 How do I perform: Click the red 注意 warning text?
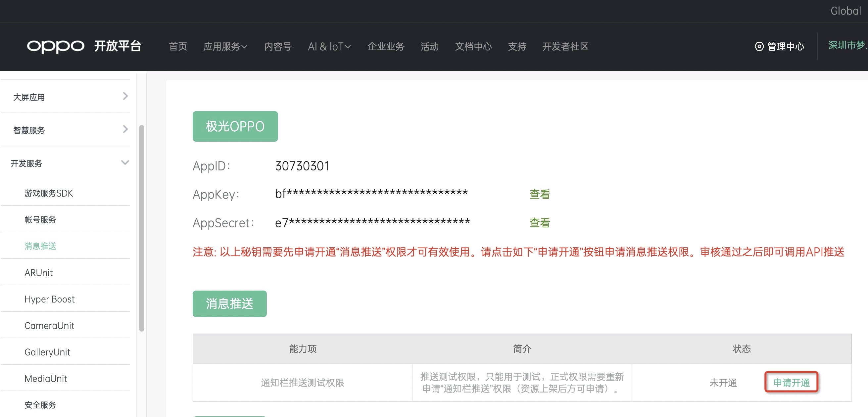tap(518, 252)
